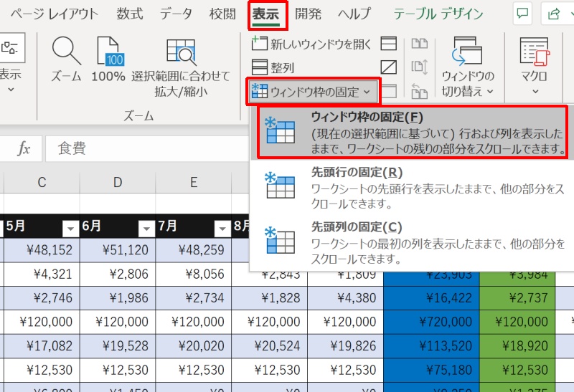Image resolution: width=574 pixels, height=392 pixels.
Task: Select cell ¥48,152
Action: (42, 250)
